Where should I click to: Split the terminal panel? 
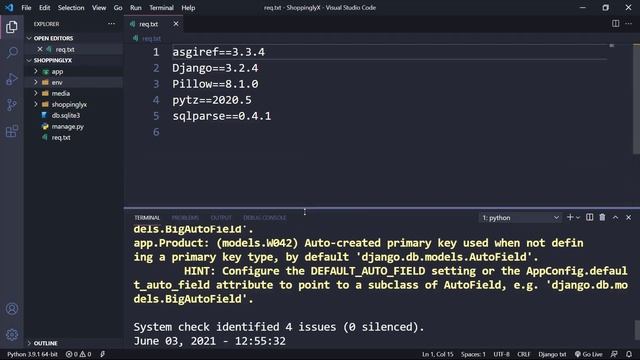pyautogui.click(x=589, y=218)
